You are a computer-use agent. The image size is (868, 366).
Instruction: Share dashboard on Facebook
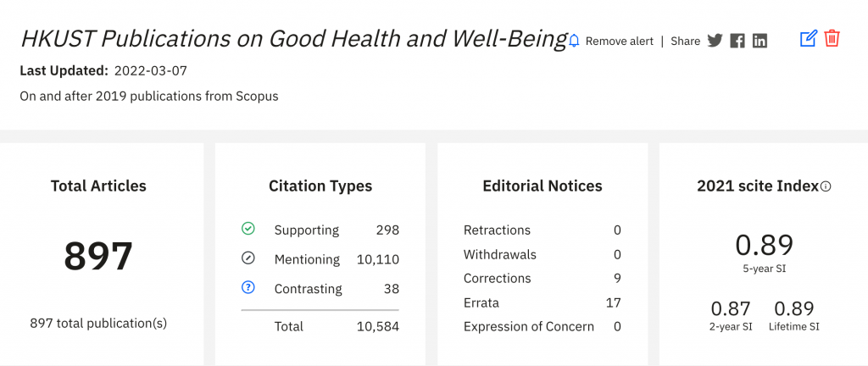[x=737, y=41]
